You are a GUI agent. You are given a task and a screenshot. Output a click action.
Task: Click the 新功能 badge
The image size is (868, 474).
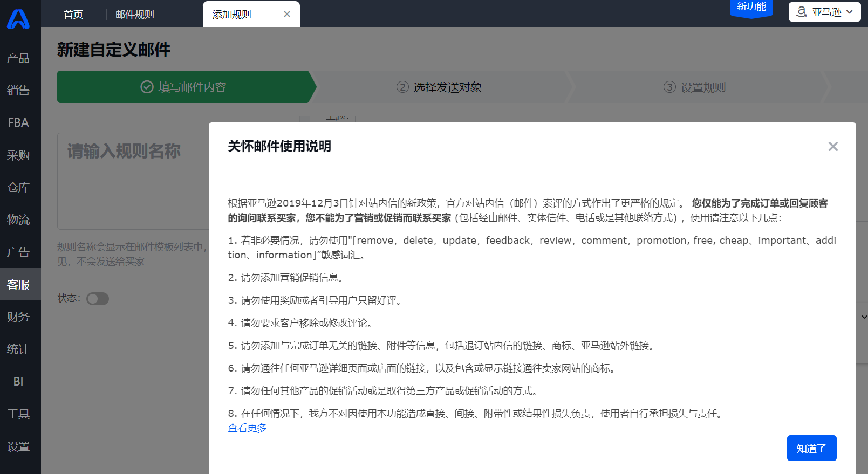(x=751, y=8)
